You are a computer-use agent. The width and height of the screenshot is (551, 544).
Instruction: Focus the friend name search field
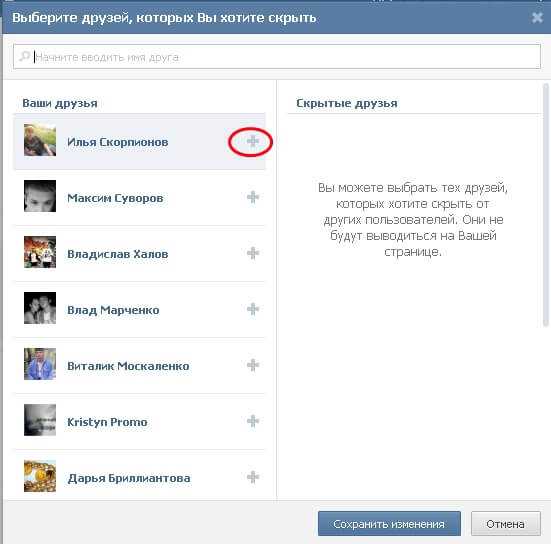point(277,57)
